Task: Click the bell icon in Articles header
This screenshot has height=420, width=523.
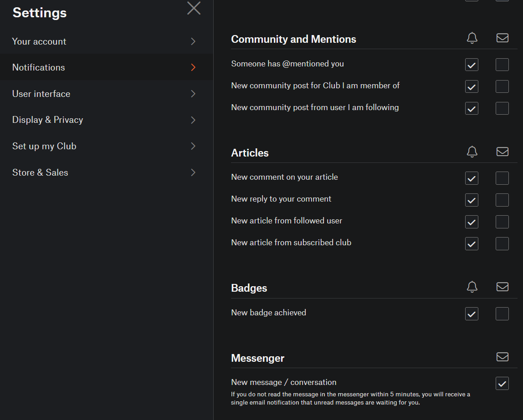Action: tap(472, 152)
